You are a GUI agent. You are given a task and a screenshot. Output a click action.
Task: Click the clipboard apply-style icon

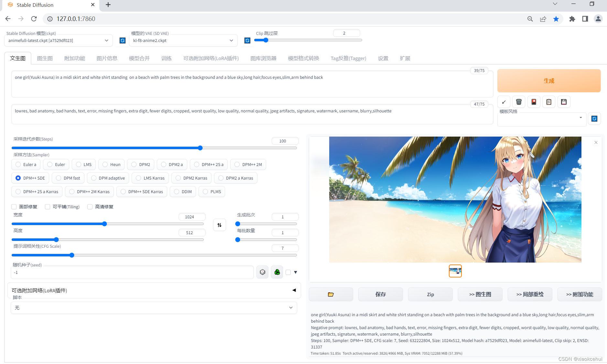(549, 102)
